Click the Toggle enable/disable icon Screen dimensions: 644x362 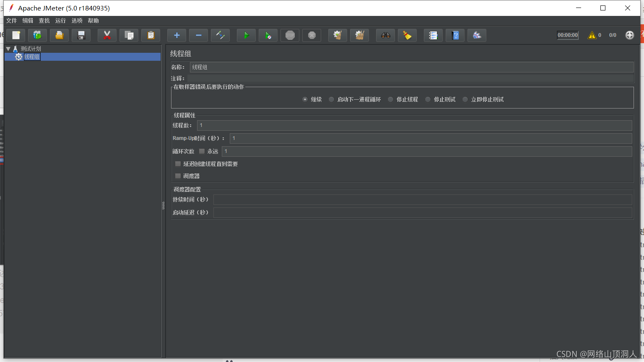tap(221, 35)
